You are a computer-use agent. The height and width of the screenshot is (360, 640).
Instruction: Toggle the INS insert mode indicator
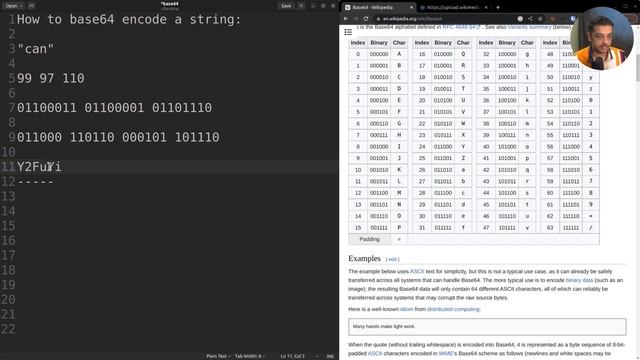(x=330, y=356)
